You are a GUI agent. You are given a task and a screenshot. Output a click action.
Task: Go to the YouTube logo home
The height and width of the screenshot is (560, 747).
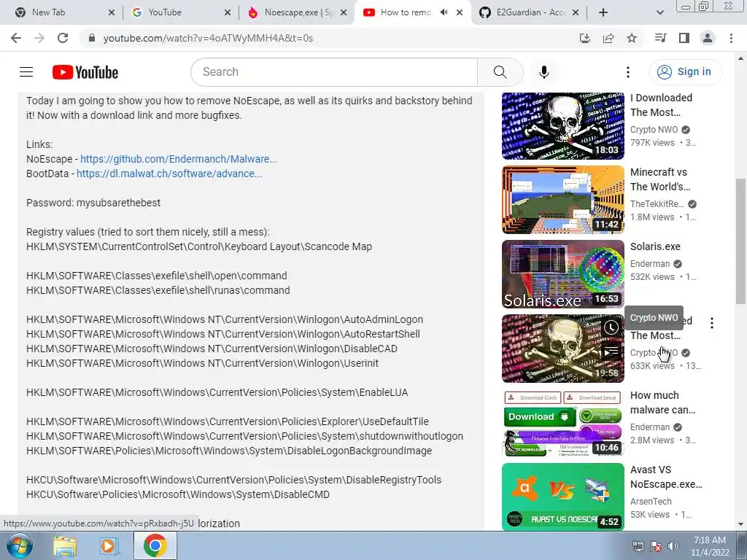tap(85, 72)
